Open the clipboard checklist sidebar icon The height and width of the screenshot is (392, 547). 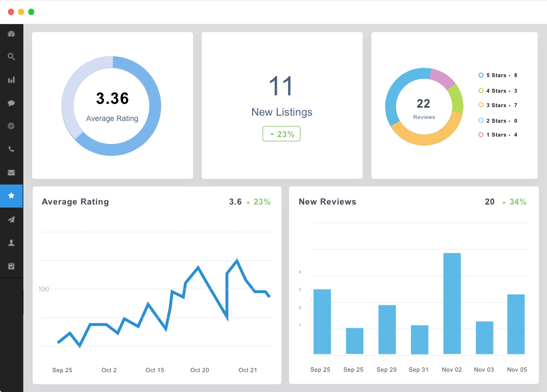(x=11, y=266)
